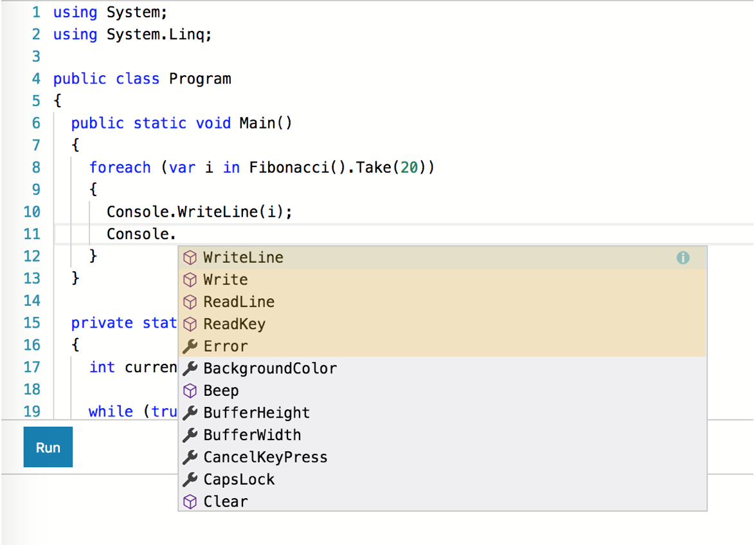Click line number 8 in the gutter
This screenshot has height=545, width=756.
[x=35, y=167]
